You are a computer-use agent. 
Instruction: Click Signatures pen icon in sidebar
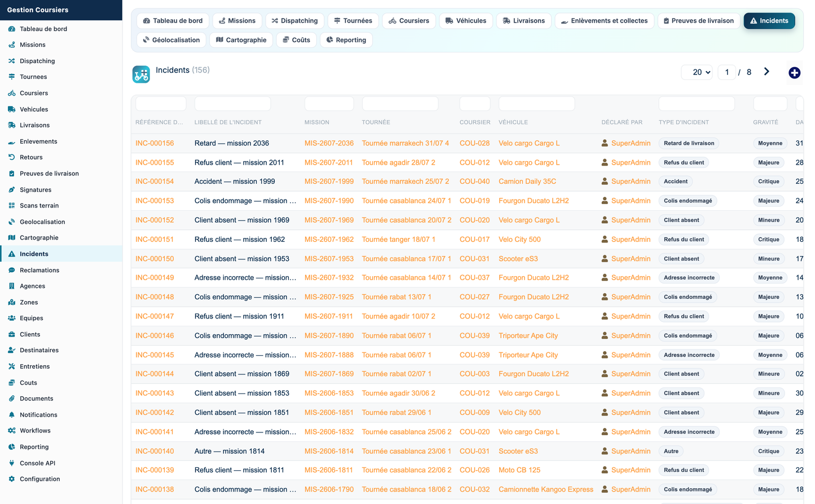(11, 190)
